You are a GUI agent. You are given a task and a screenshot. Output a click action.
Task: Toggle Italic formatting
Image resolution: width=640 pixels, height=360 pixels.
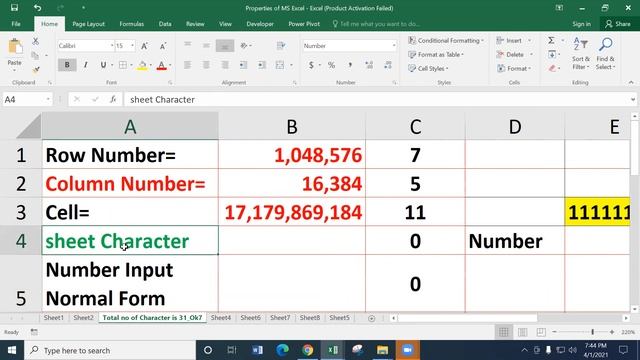tap(85, 64)
